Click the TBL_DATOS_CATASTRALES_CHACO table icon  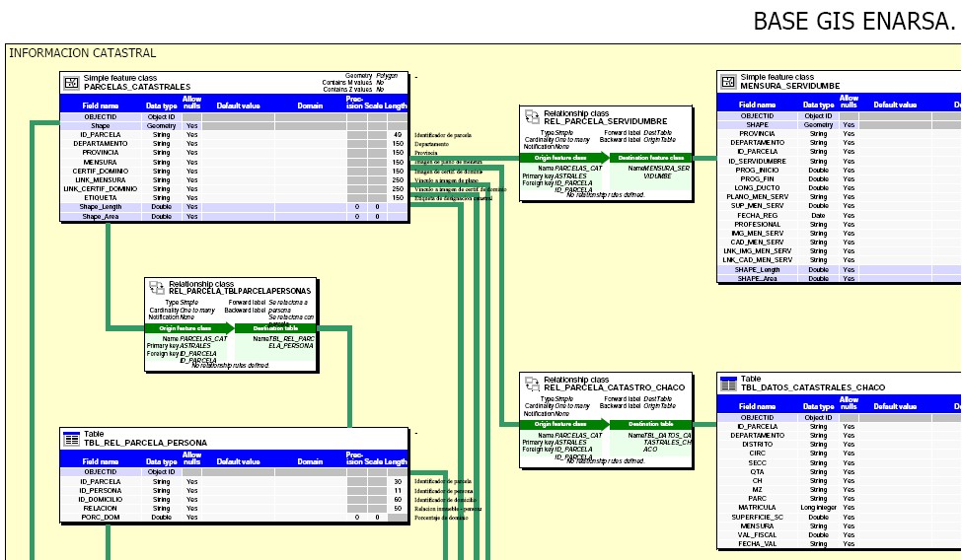click(x=728, y=384)
